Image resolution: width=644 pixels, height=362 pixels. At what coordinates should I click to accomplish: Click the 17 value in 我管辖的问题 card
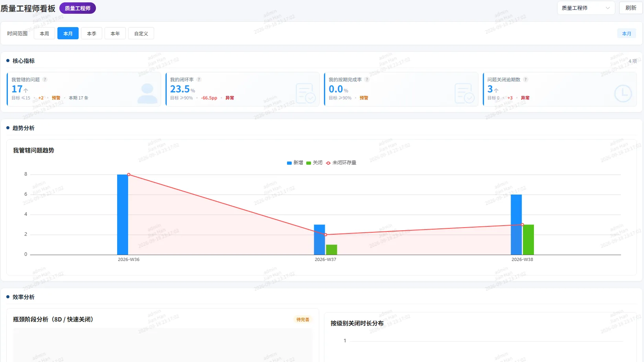17,89
